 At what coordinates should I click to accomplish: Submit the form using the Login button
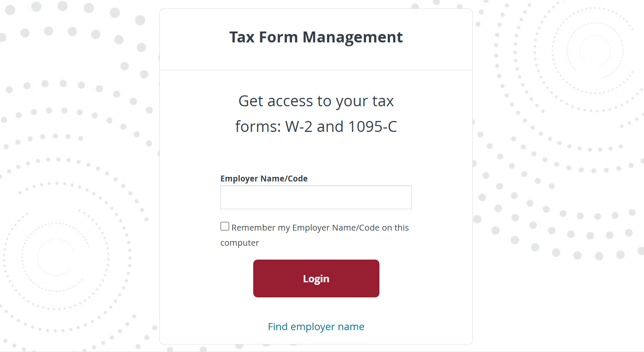316,278
